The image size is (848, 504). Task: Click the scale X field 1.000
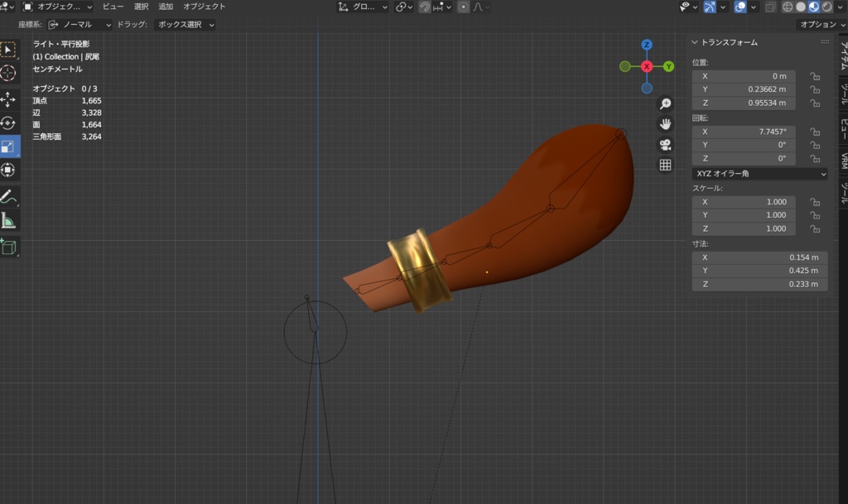[x=744, y=202]
